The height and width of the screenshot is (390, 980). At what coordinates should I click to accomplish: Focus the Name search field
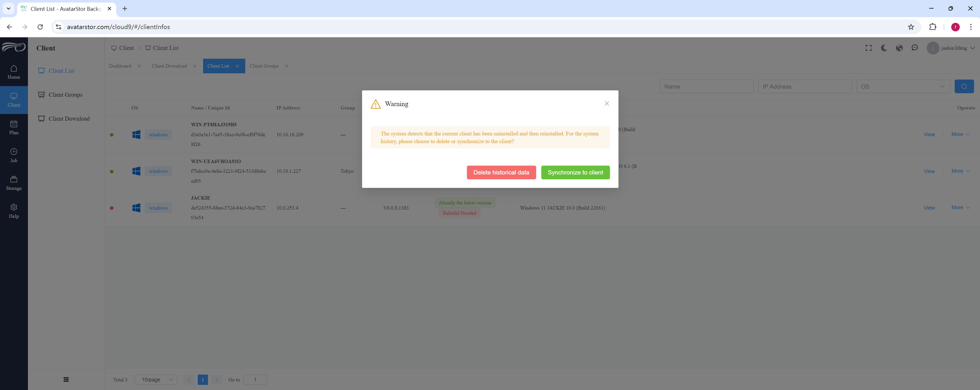click(707, 86)
